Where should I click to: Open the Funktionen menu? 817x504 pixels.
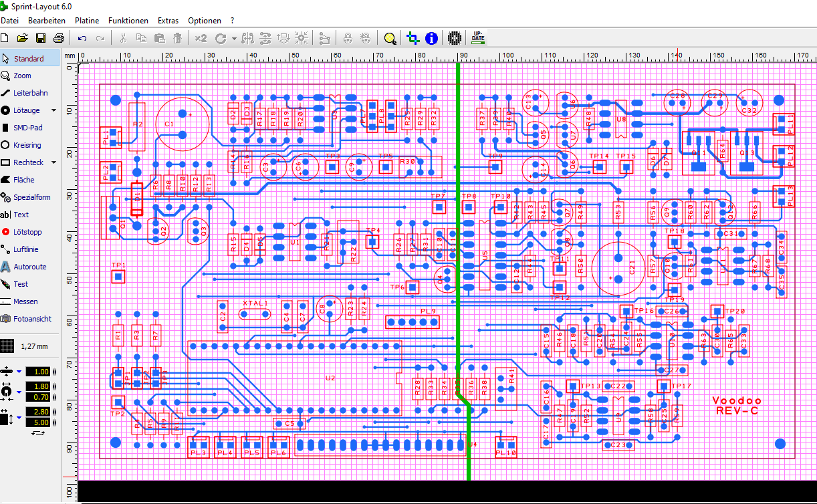[x=128, y=21]
